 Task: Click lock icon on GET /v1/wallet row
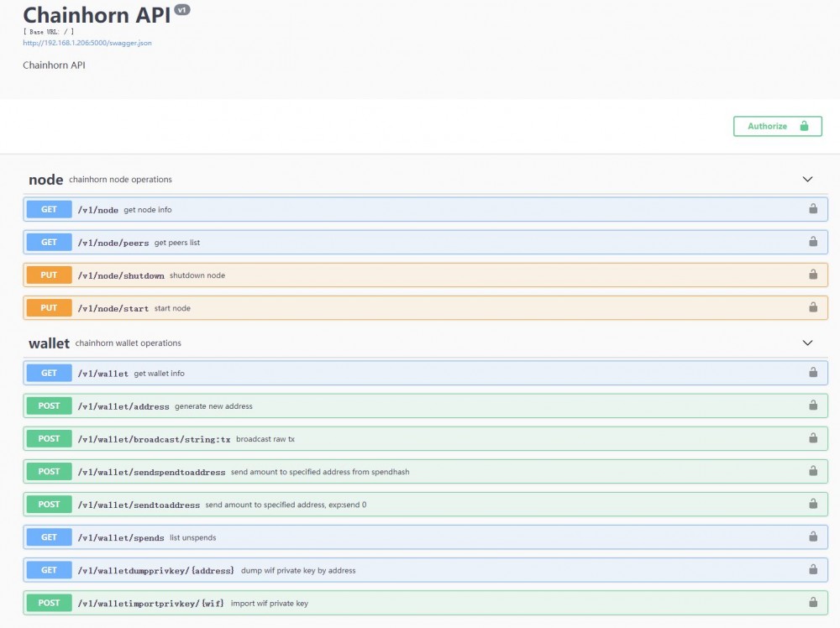coord(813,373)
